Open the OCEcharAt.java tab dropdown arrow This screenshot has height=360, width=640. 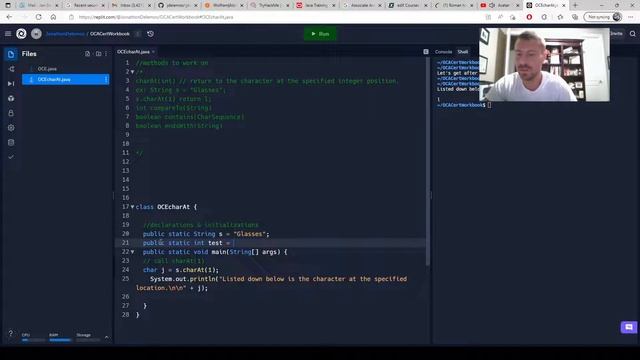[x=153, y=52]
